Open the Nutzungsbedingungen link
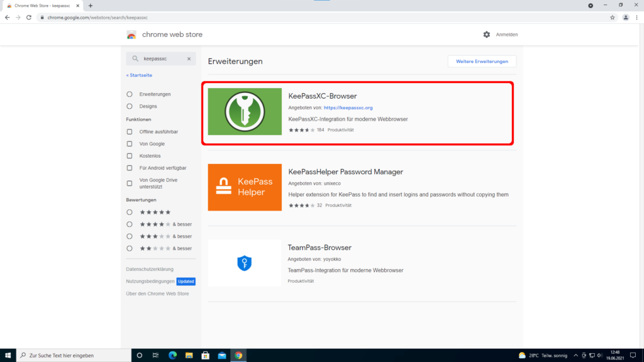This screenshot has height=362, width=644. click(x=150, y=281)
